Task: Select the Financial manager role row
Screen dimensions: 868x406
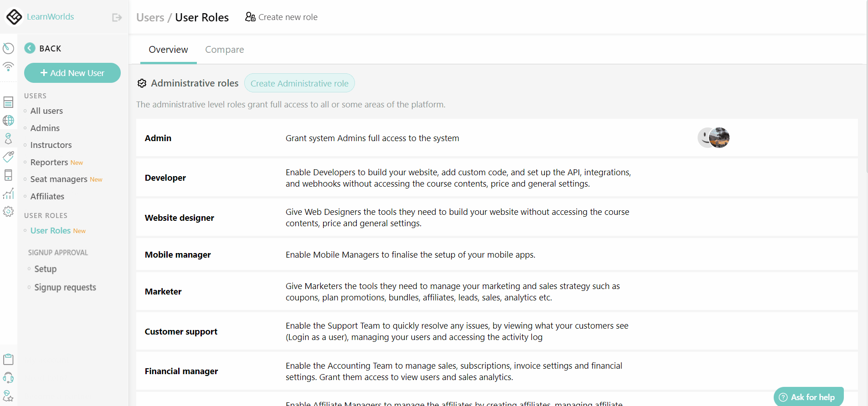Action: click(x=497, y=371)
